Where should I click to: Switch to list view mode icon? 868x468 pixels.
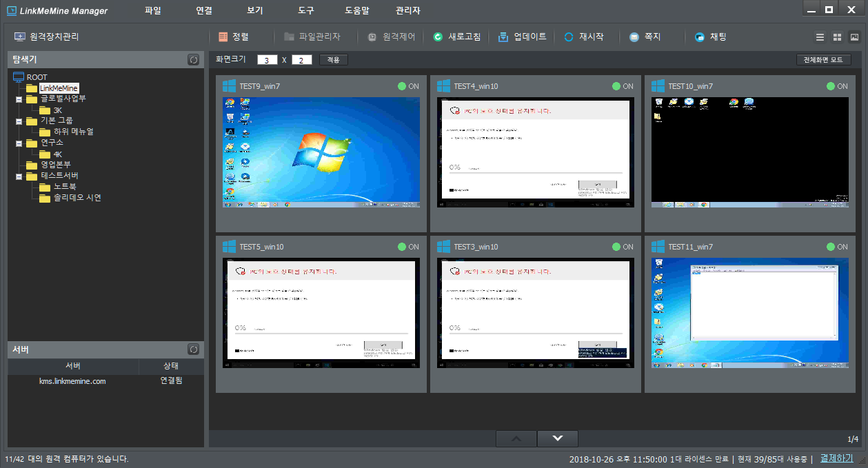tap(820, 37)
